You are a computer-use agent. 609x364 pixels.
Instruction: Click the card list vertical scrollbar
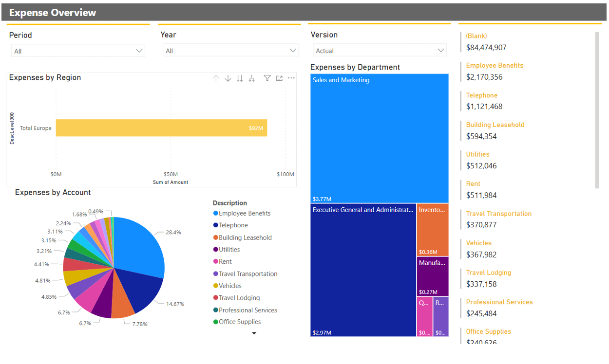pyautogui.click(x=597, y=110)
